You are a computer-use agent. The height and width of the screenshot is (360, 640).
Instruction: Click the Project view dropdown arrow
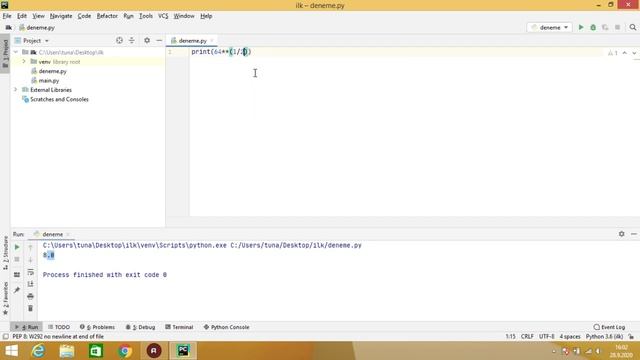point(47,41)
